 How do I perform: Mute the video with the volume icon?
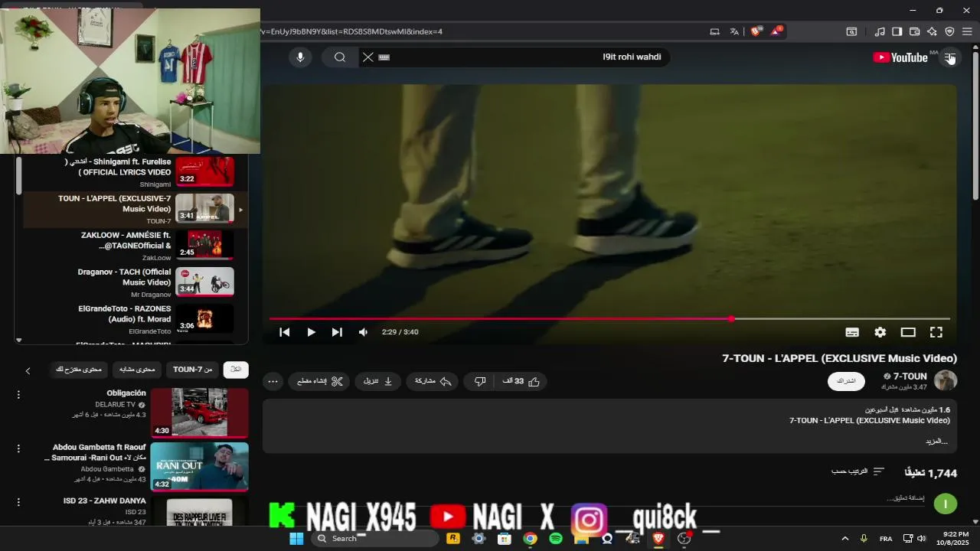364,332
